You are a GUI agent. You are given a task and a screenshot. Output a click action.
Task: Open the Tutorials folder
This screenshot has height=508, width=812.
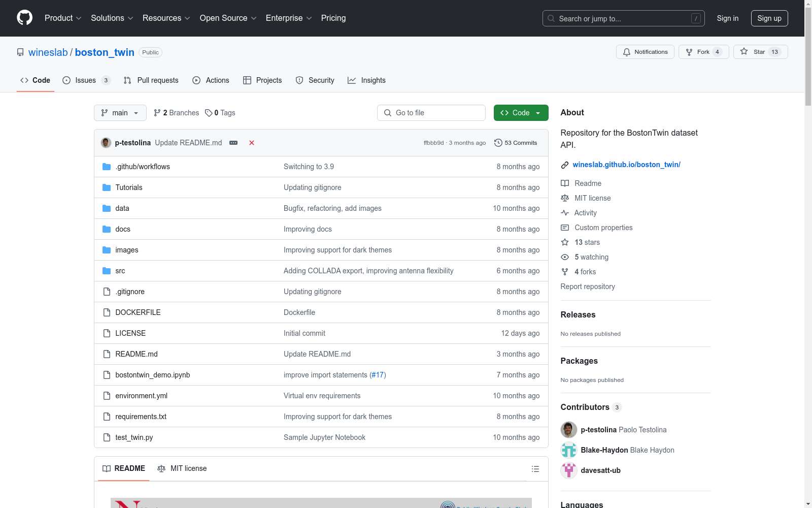coord(129,187)
